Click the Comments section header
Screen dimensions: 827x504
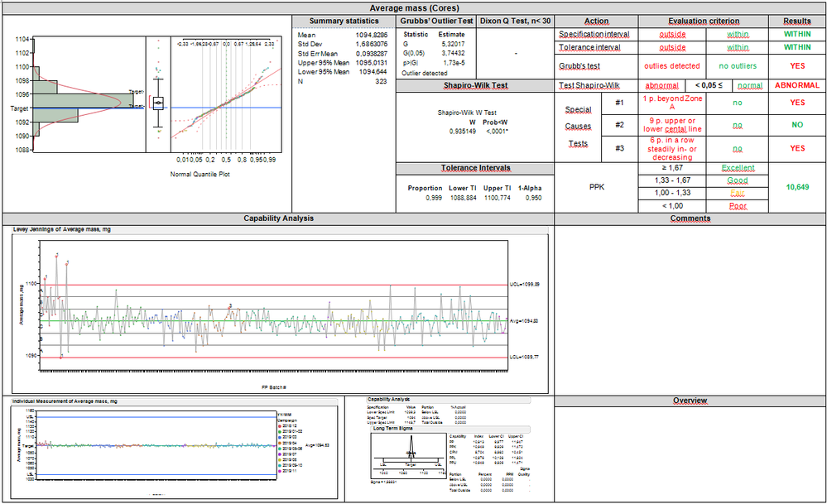coord(690,218)
